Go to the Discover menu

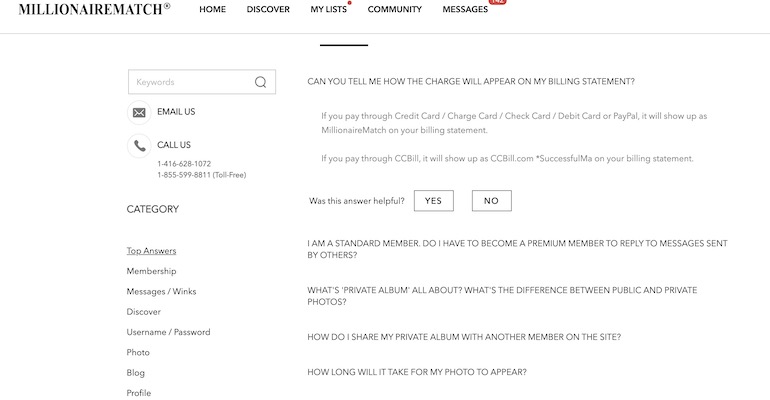tap(268, 9)
